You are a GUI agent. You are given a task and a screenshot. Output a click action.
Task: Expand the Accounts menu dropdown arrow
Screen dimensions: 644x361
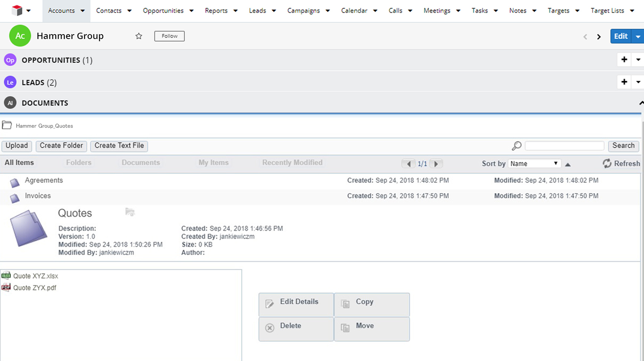82,11
